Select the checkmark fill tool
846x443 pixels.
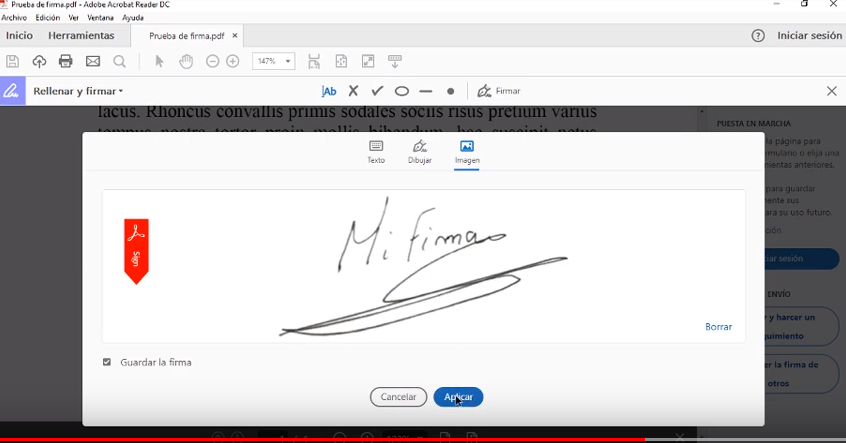[x=377, y=91]
